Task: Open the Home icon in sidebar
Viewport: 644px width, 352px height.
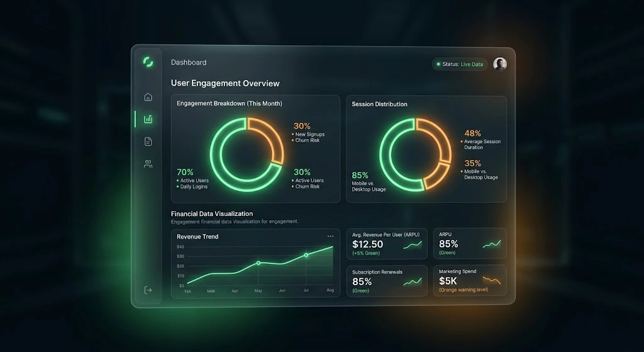Action: pyautogui.click(x=148, y=96)
